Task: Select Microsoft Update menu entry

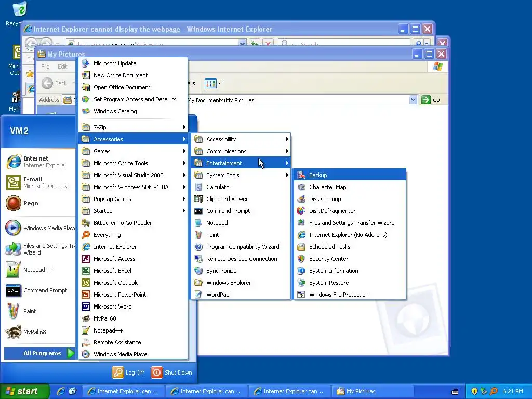Action: pyautogui.click(x=133, y=63)
